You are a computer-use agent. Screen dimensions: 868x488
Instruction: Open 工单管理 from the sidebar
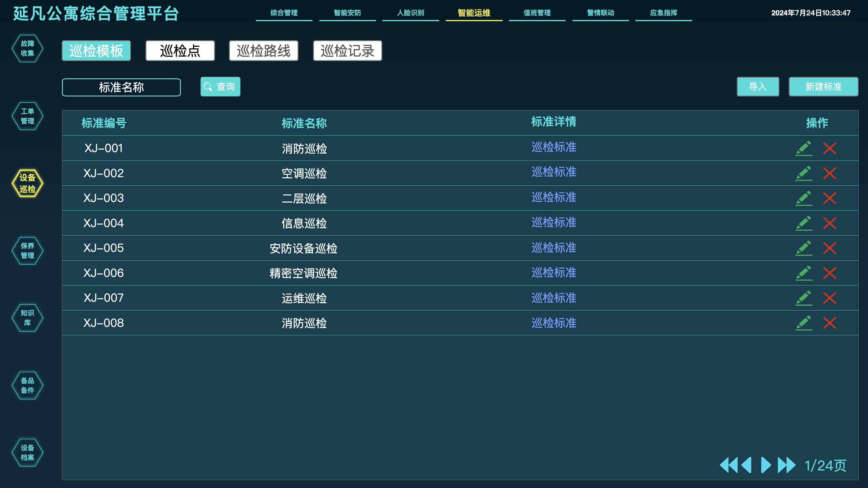tap(27, 116)
